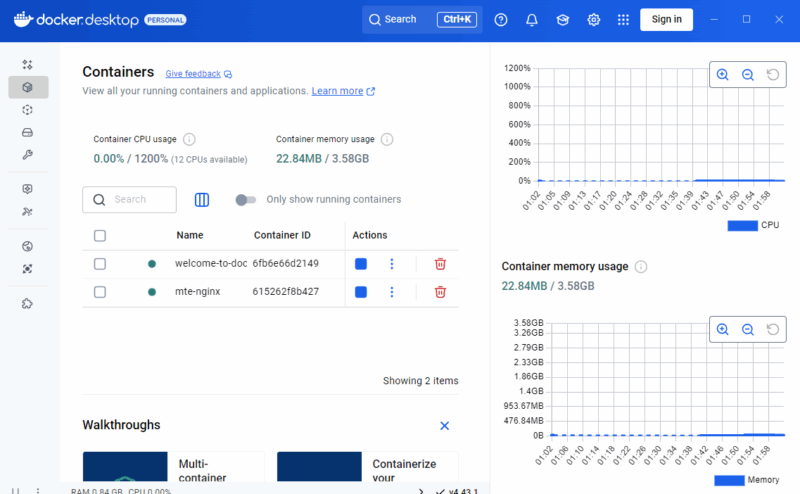Viewport: 800px width, 494px height.
Task: Delete the welcome-to-docker container
Action: point(440,264)
